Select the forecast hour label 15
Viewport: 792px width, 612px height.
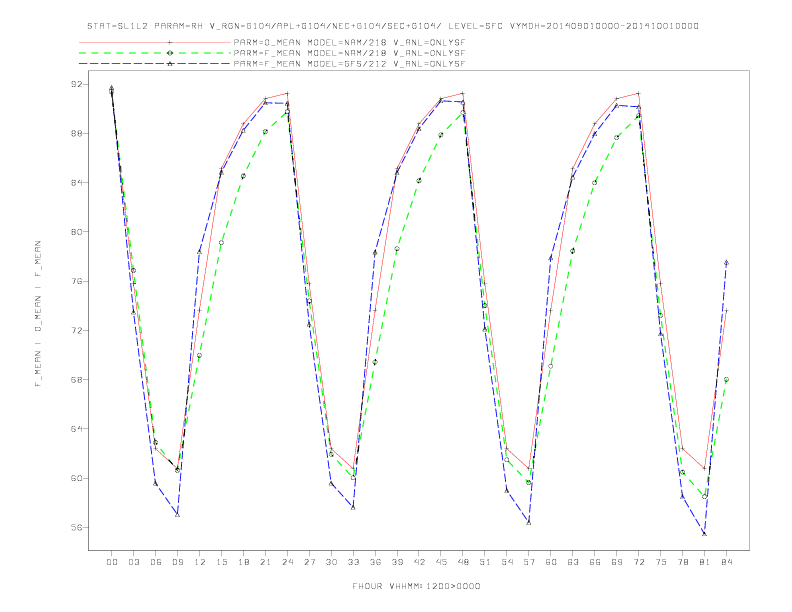pyautogui.click(x=222, y=562)
